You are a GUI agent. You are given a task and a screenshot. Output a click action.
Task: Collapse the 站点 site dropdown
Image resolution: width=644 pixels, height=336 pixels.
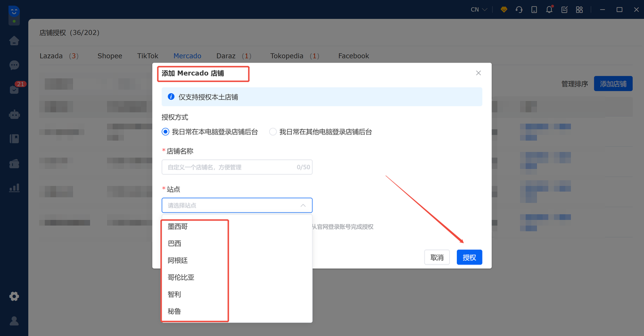pos(303,206)
